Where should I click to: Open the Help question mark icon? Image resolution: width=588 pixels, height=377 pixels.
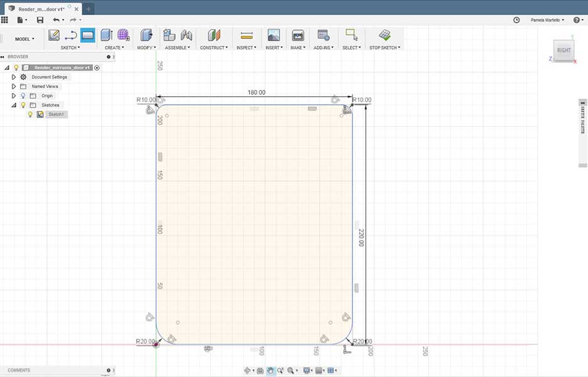coord(576,20)
